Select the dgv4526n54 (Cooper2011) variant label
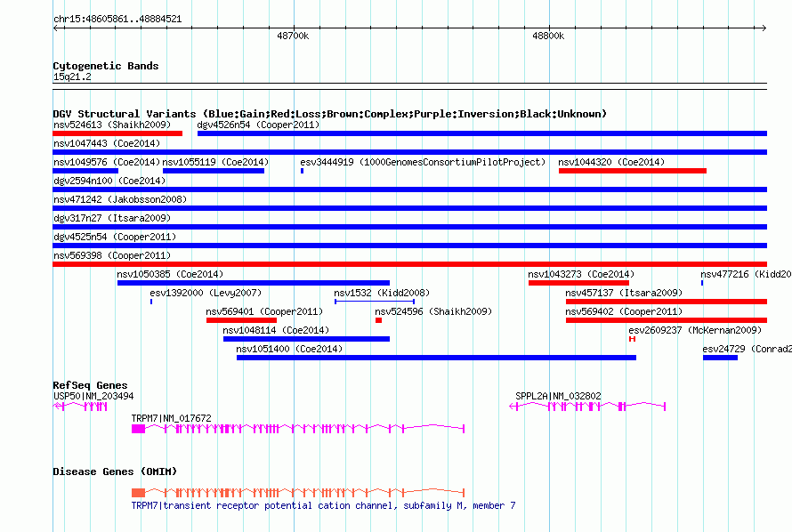792x532 pixels. [x=258, y=125]
